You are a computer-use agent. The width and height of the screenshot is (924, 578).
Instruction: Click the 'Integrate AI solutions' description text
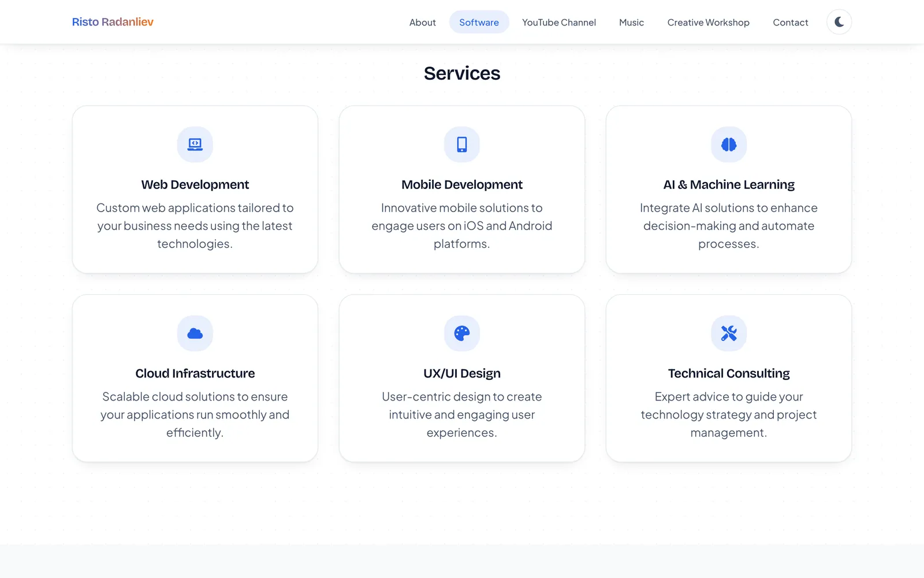[x=729, y=225]
